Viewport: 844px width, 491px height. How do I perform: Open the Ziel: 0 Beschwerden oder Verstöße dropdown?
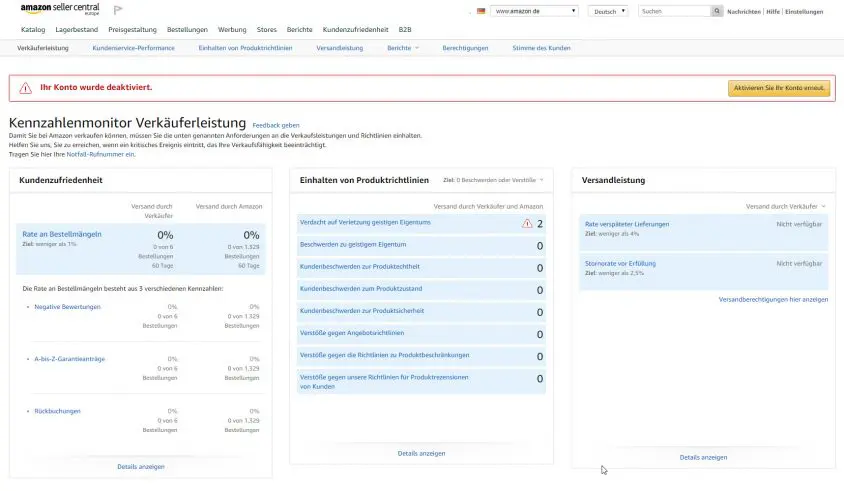coord(493,180)
